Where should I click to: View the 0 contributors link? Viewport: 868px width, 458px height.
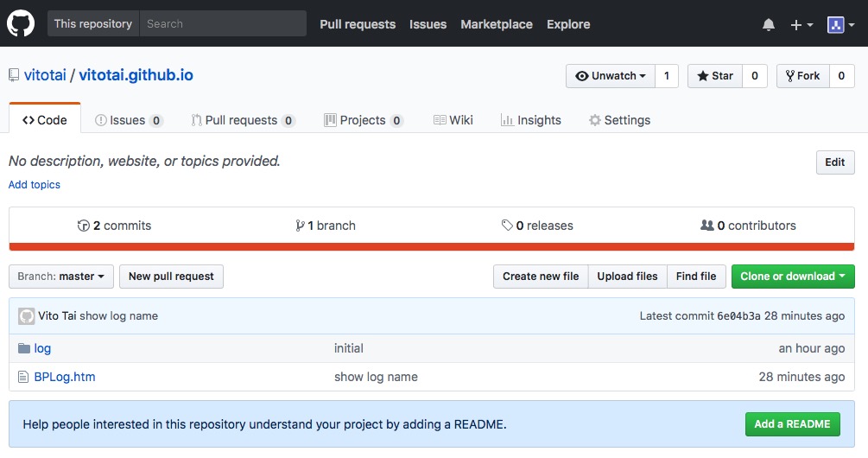[749, 226]
